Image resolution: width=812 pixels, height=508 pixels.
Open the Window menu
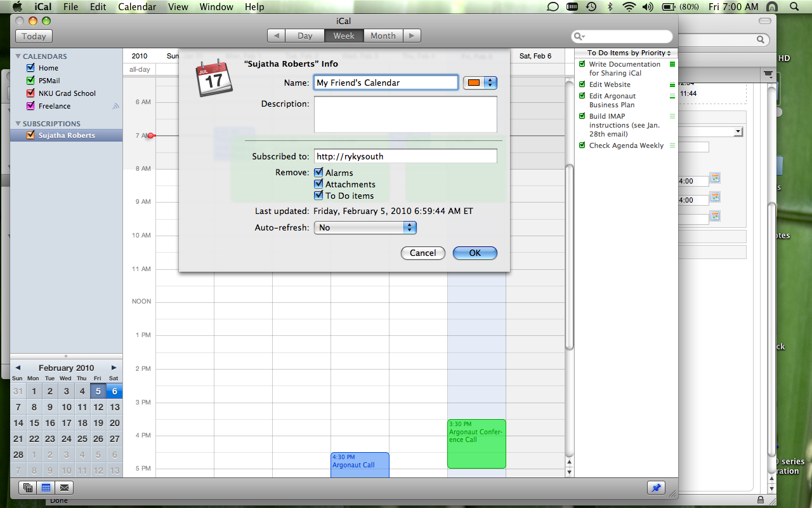pos(216,7)
